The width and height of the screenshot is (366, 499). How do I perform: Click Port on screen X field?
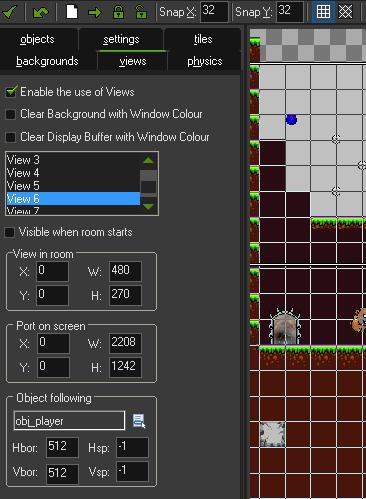click(53, 343)
